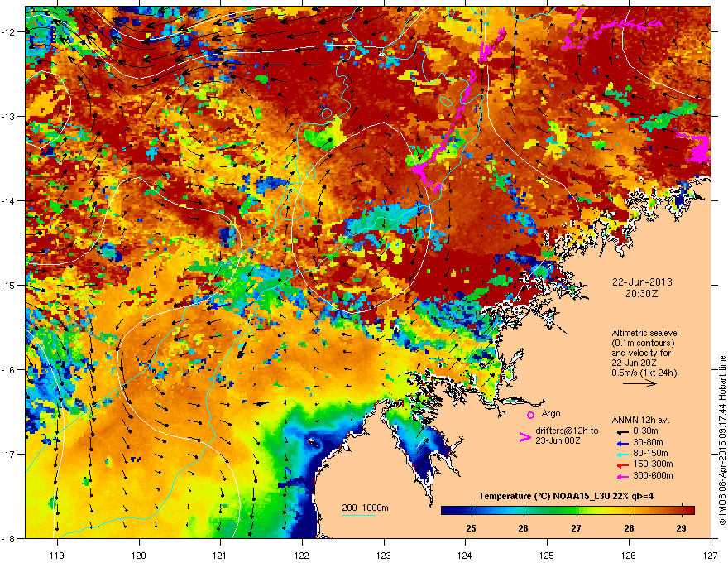Click the latitude axis label -17

click(9, 454)
